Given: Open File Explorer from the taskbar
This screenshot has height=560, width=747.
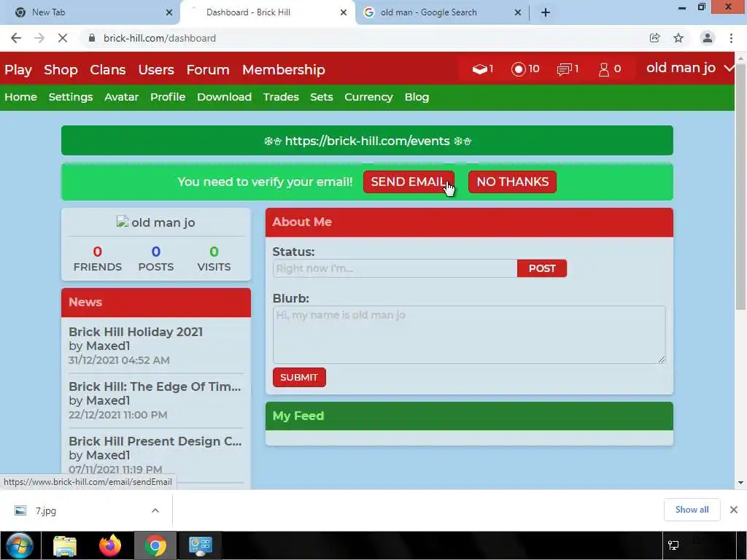Looking at the screenshot, I should pyautogui.click(x=65, y=545).
